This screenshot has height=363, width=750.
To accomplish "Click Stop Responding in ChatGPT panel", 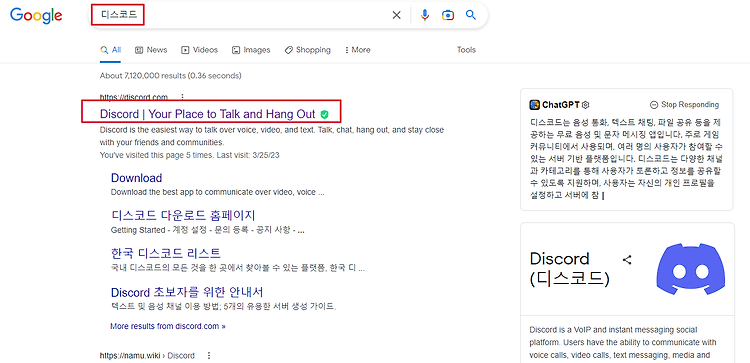I will (x=684, y=105).
